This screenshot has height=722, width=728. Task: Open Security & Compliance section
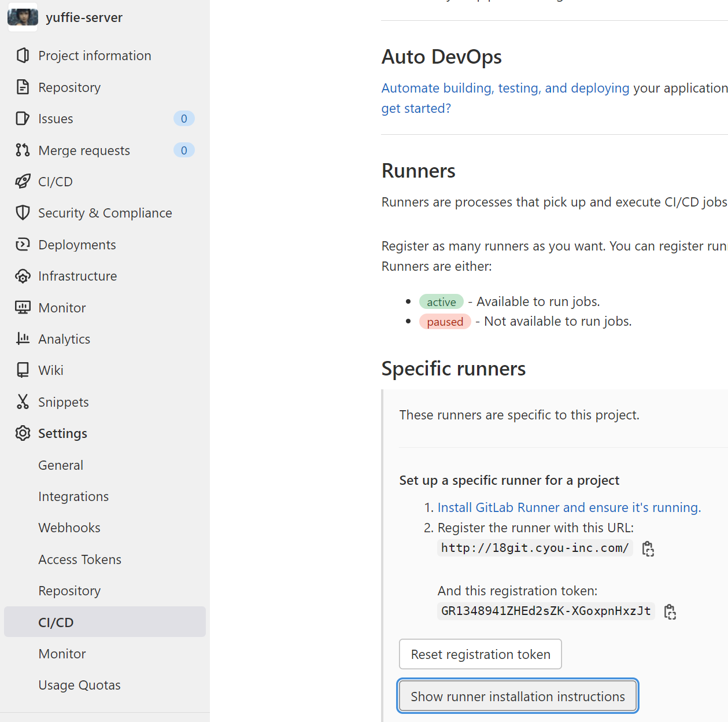(105, 213)
